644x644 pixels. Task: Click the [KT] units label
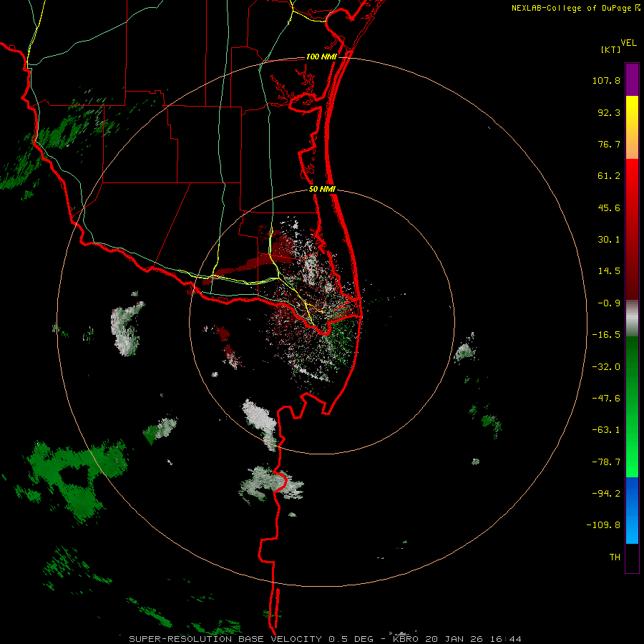(611, 49)
